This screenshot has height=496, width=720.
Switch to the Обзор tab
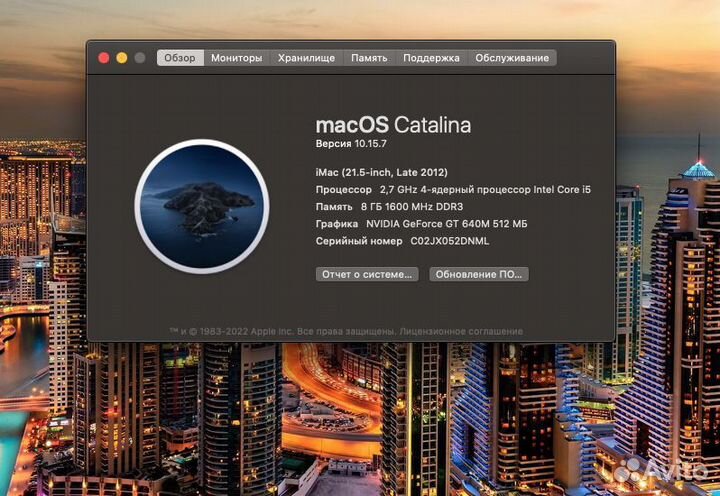click(180, 58)
